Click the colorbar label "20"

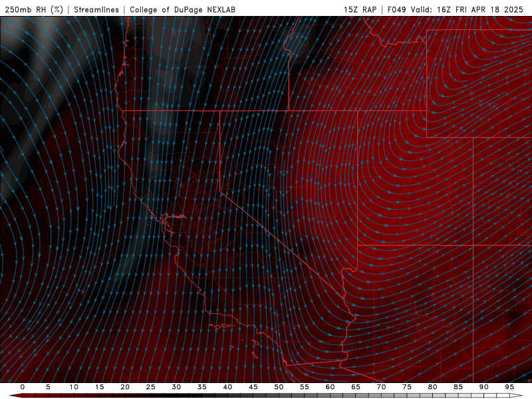(x=125, y=387)
